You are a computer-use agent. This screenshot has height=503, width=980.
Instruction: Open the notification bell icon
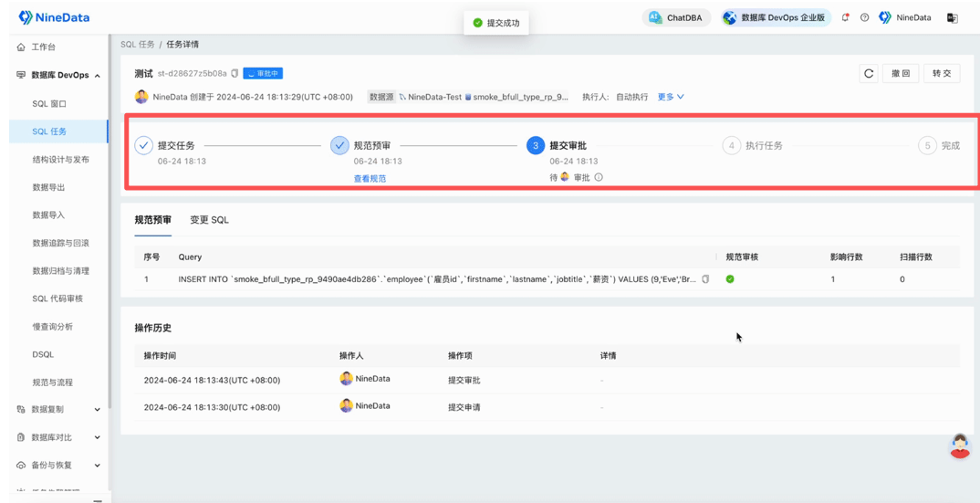click(846, 17)
